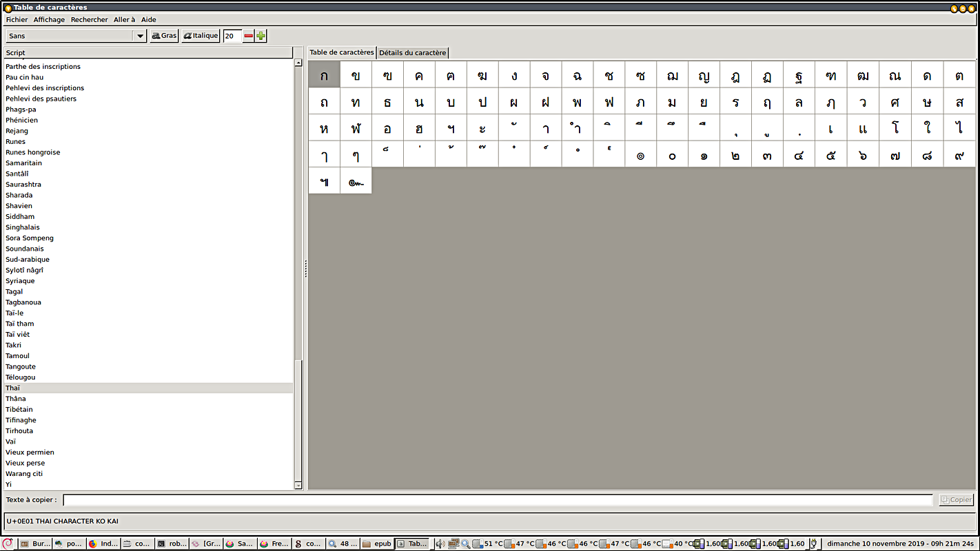Open the Fichier menu
Viewport: 980px width, 551px height.
[x=17, y=20]
